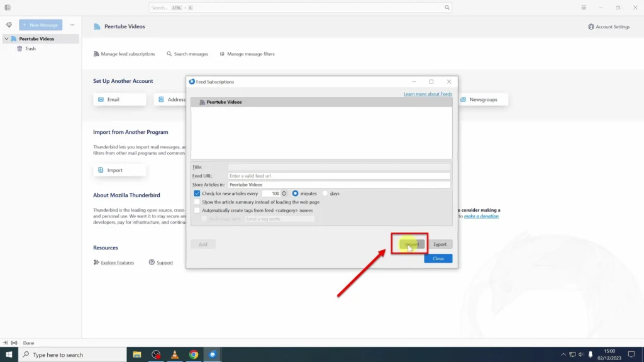This screenshot has height=362, width=644.
Task: Open Search messages
Action: pos(187,54)
